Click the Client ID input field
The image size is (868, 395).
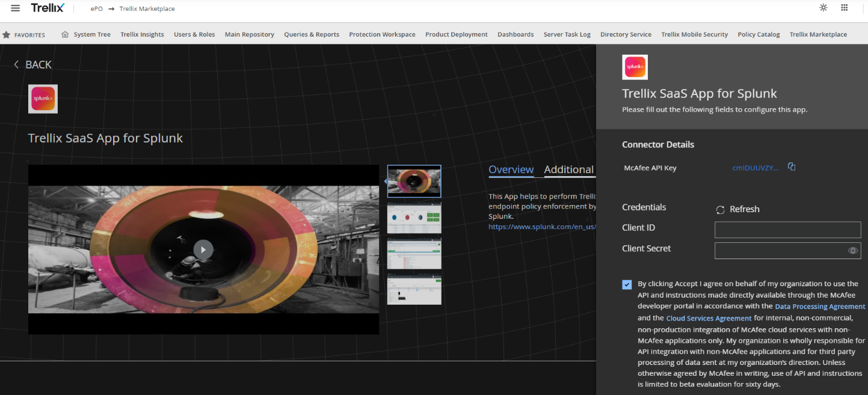tap(787, 230)
